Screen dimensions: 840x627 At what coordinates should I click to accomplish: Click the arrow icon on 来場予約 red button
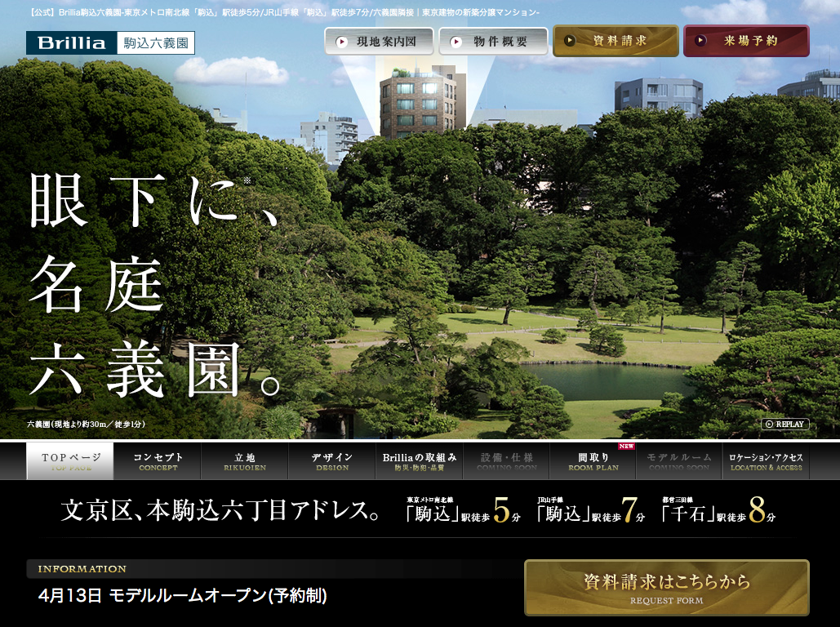click(700, 41)
